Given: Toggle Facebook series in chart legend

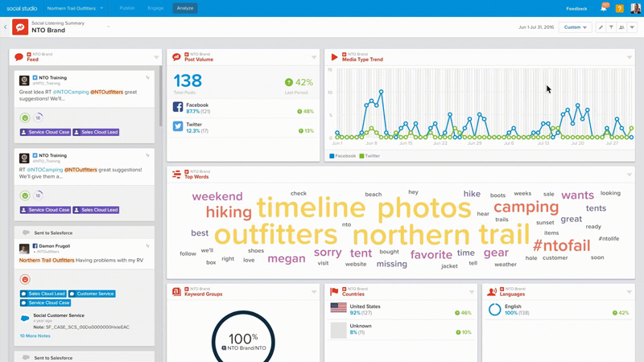Looking at the screenshot, I should tap(343, 156).
